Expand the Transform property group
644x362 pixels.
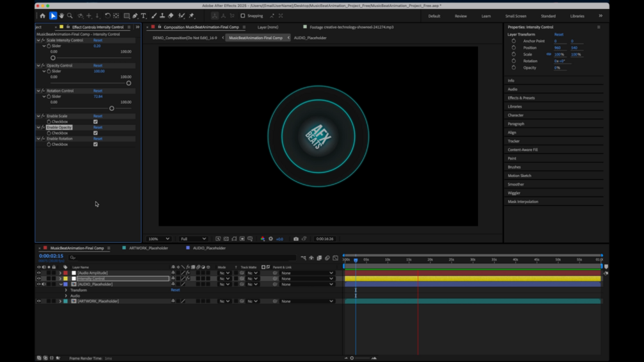tap(66, 290)
